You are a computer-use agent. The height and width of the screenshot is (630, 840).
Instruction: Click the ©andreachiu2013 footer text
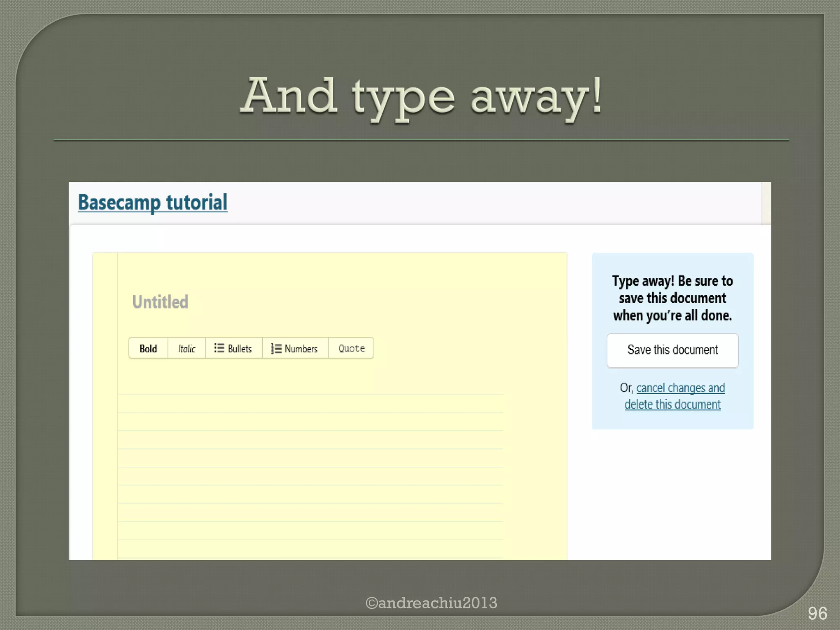pos(431,603)
